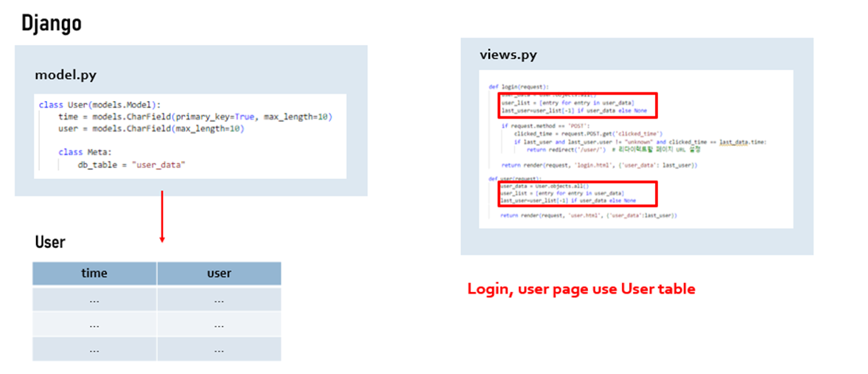Click the red 'Login, user page use User table' caption
Screen dimensions: 868x374
coord(581,288)
